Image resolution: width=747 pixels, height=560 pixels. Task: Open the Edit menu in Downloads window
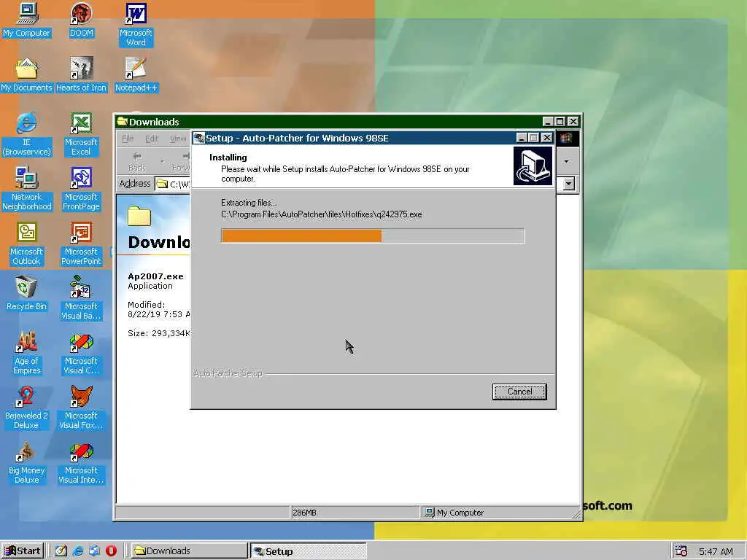pos(152,139)
